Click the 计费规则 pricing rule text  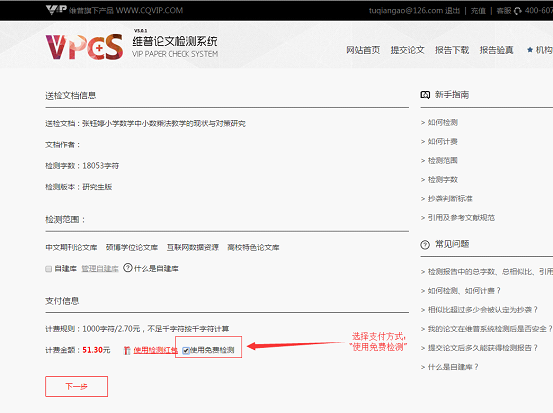coord(137,329)
